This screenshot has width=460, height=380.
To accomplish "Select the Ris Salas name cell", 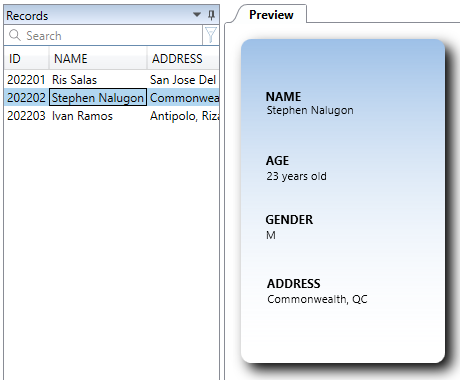I will pyautogui.click(x=98, y=80).
